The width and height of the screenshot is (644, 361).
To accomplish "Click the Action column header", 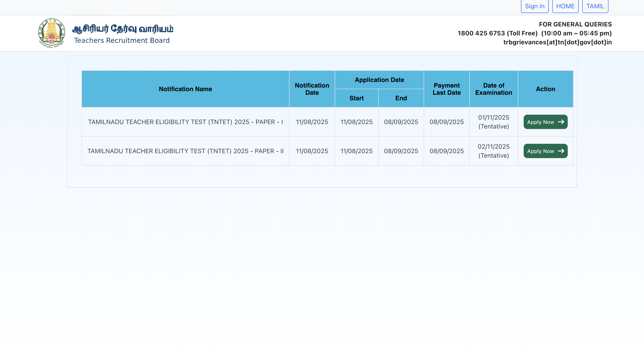I will (546, 89).
